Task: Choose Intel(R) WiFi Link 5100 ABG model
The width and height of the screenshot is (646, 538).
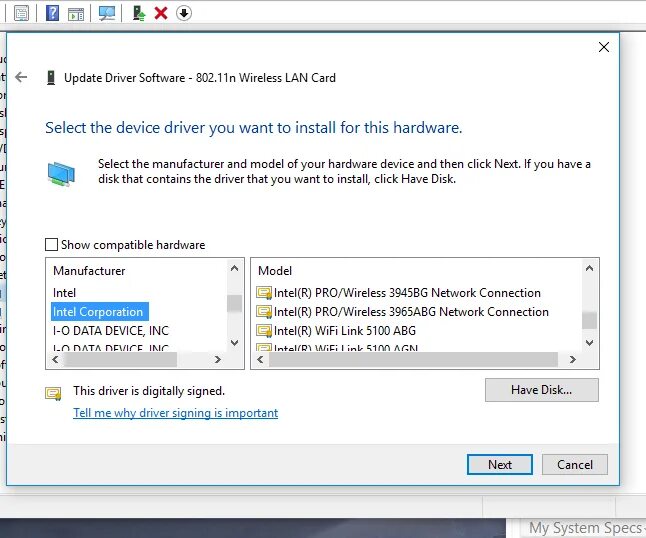Action: 345,330
